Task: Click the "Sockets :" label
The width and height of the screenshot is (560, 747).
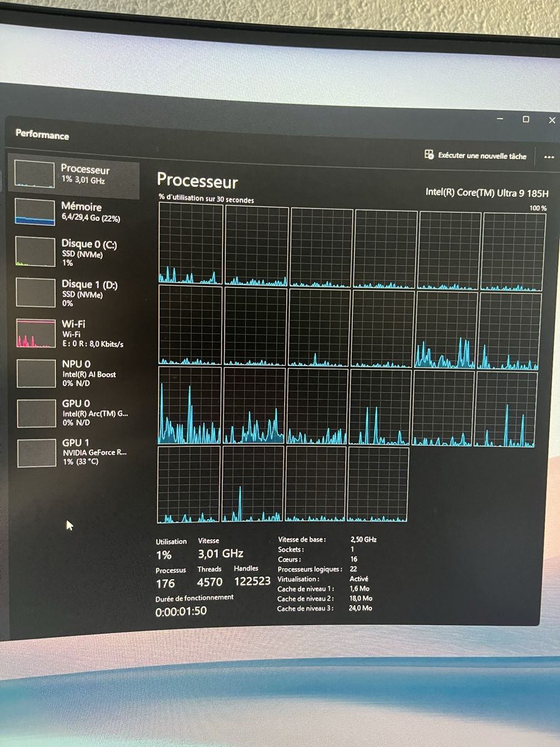Action: click(x=291, y=550)
